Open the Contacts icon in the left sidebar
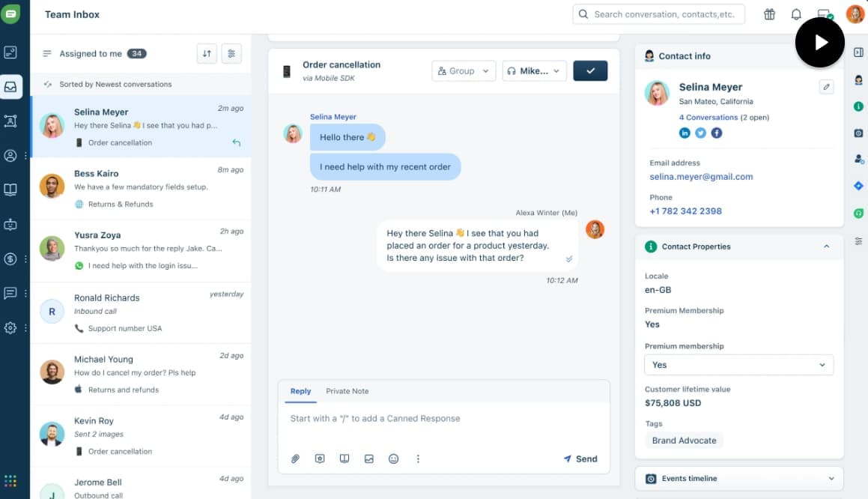Viewport: 868px width, 499px height. pos(12,155)
